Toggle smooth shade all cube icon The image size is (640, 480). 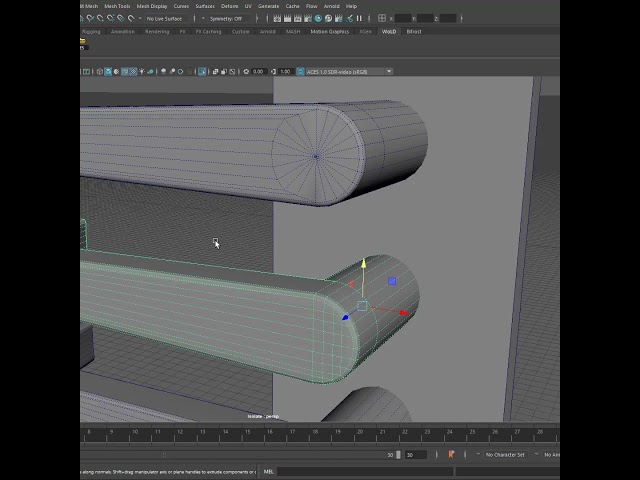click(108, 72)
